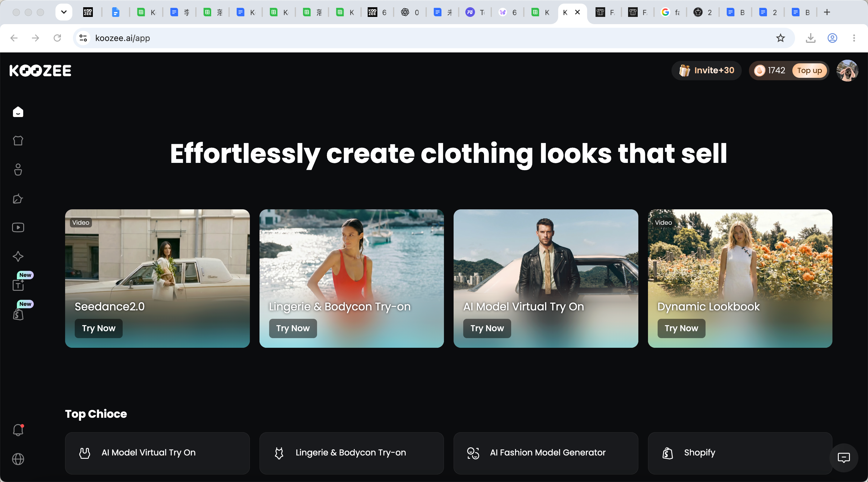Open browser downloads icon
Screen dimensions: 868x482
click(x=810, y=38)
